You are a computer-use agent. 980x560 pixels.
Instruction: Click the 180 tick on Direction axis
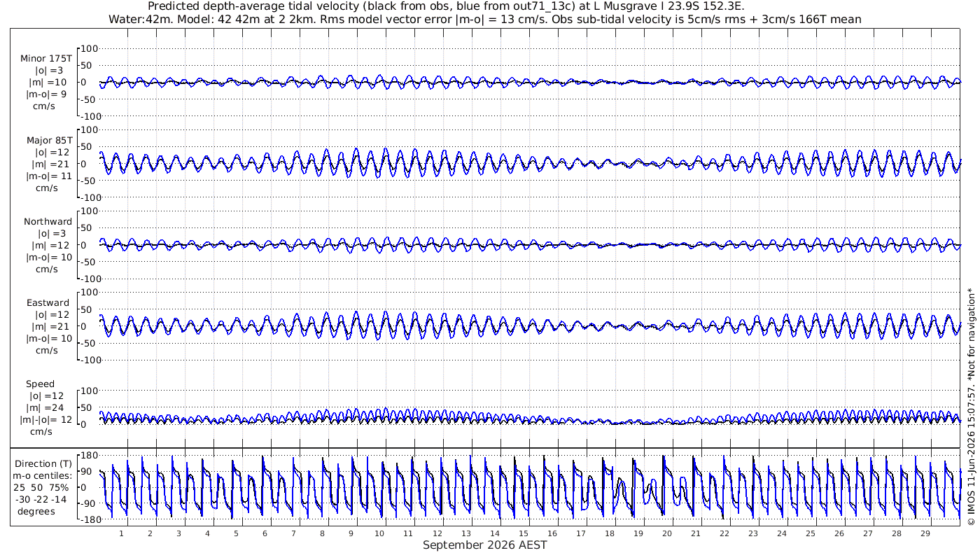(89, 456)
